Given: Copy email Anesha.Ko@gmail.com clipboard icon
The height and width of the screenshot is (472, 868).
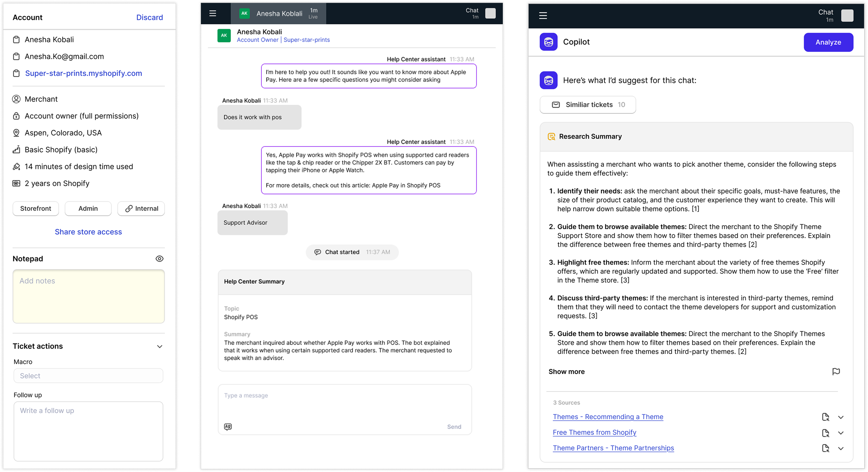Looking at the screenshot, I should (16, 57).
